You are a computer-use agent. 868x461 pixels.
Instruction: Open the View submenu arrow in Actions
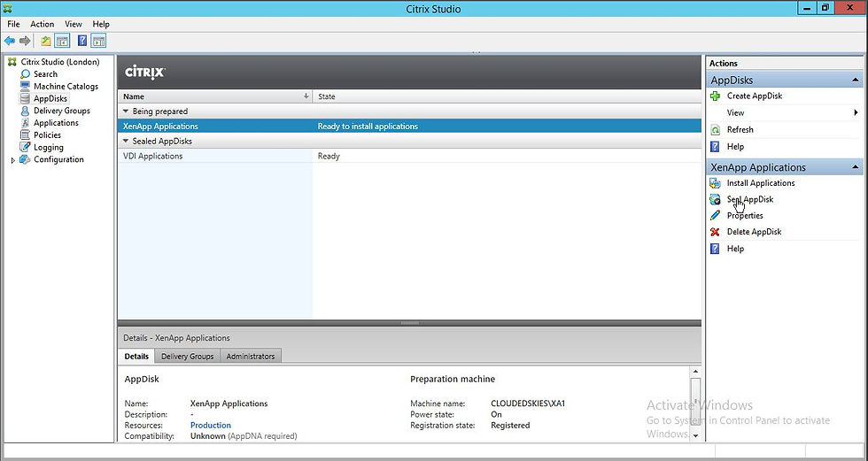pos(856,112)
